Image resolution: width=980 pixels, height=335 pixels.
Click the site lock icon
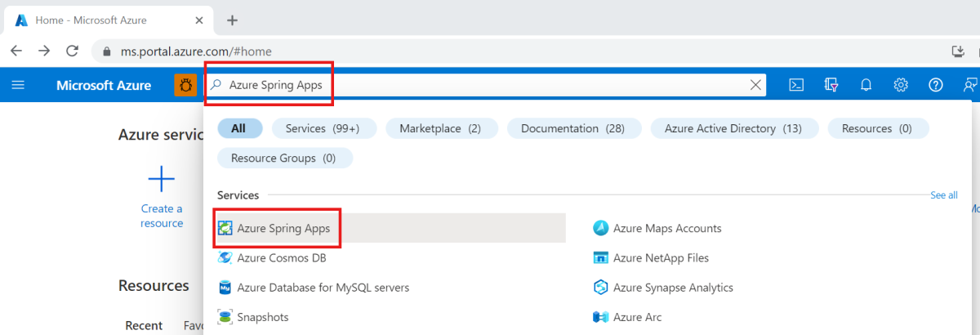pyautogui.click(x=107, y=51)
